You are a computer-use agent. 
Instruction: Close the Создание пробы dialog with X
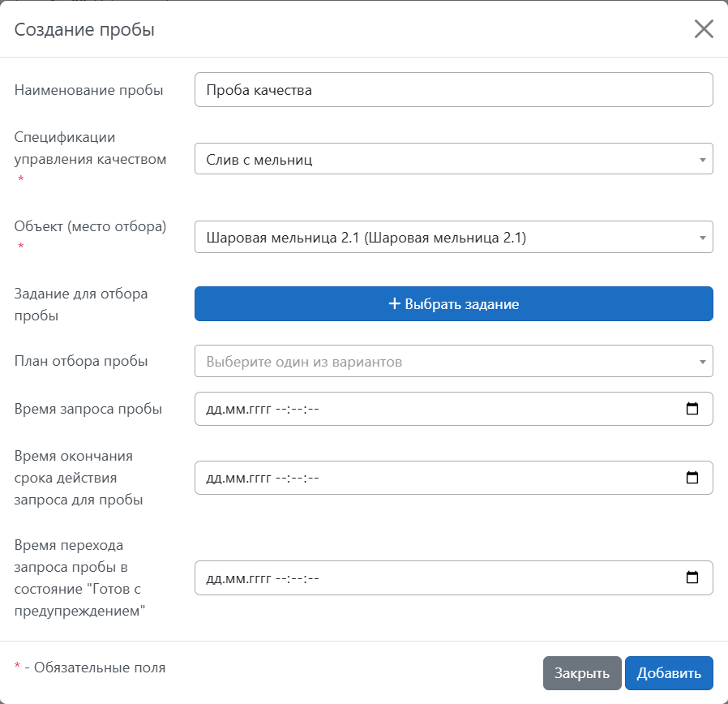click(703, 30)
